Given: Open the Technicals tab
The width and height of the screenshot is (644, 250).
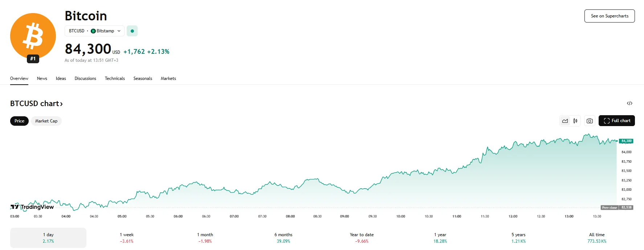Looking at the screenshot, I should tap(115, 78).
